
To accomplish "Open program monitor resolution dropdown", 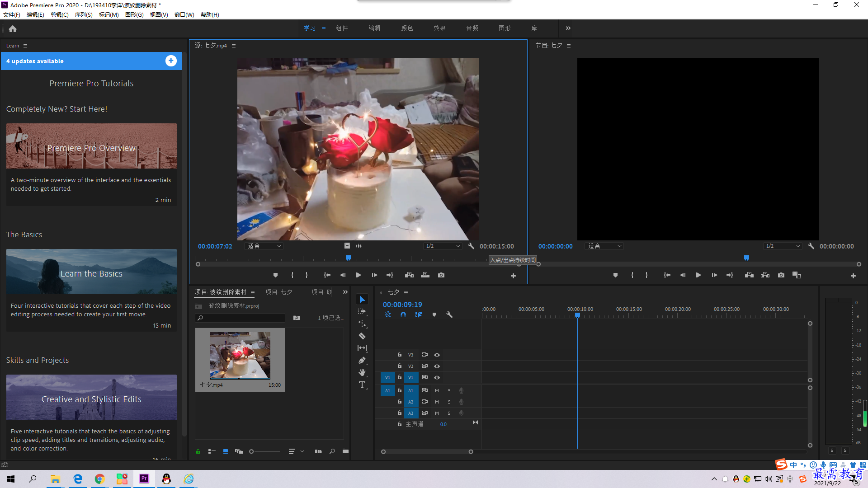I will point(783,246).
